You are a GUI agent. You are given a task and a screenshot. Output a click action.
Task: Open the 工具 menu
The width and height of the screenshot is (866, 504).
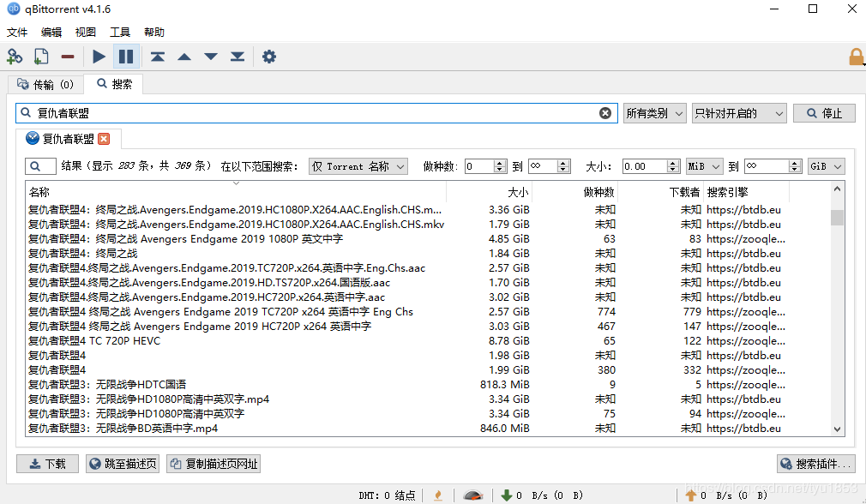tap(120, 32)
